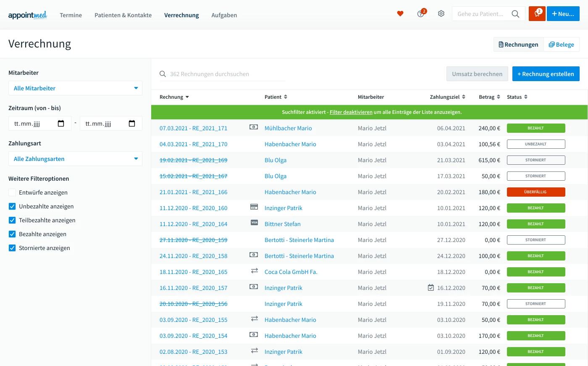The image size is (588, 366).
Task: Open patient Bittner Stefan
Action: tap(283, 224)
